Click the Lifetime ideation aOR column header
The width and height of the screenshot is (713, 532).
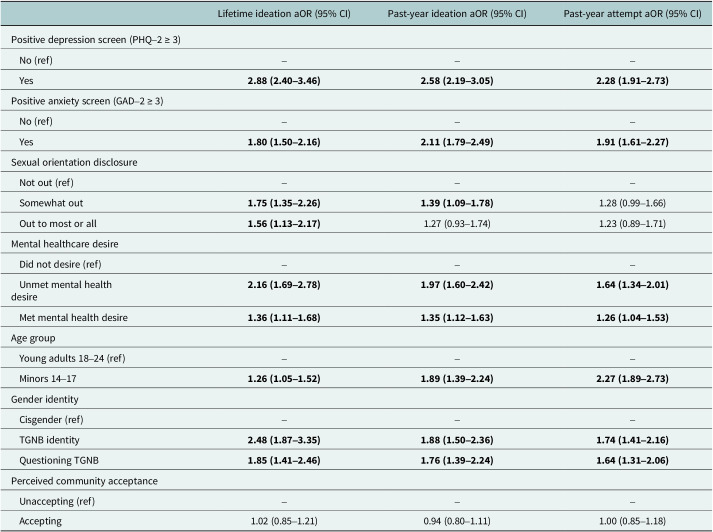click(284, 14)
